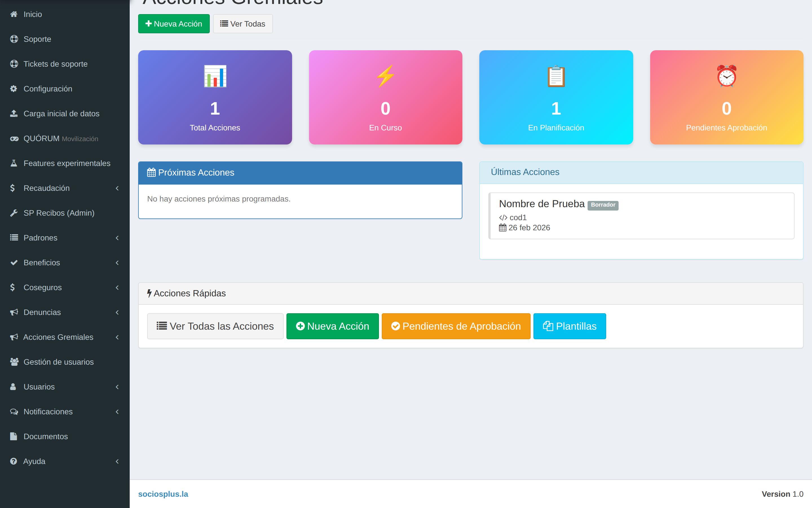This screenshot has height=508, width=812.
Task: Open Pendientes de Aprobación button
Action: tap(456, 326)
